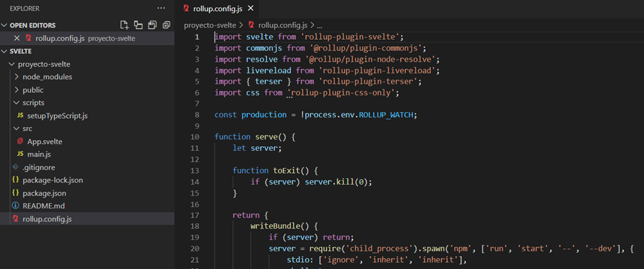Screen dimensions: 644x269
Task: Collapse the src folder
Action: (16, 128)
